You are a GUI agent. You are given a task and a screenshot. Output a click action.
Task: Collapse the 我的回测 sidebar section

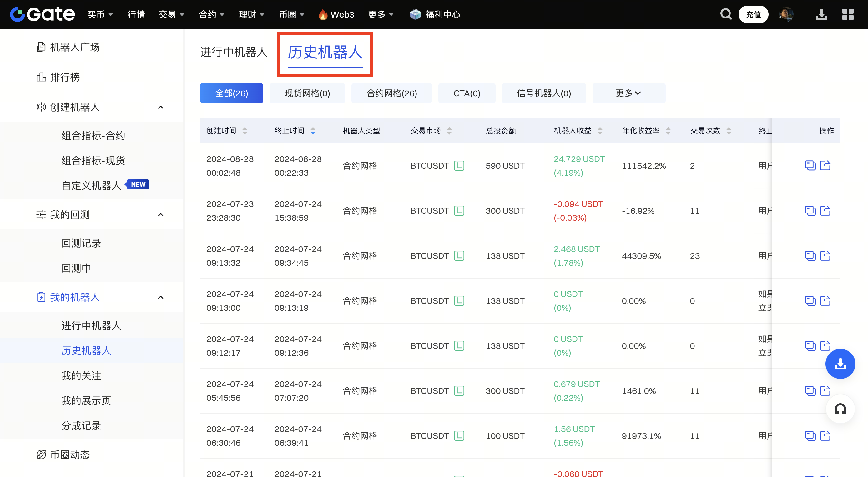(x=161, y=214)
